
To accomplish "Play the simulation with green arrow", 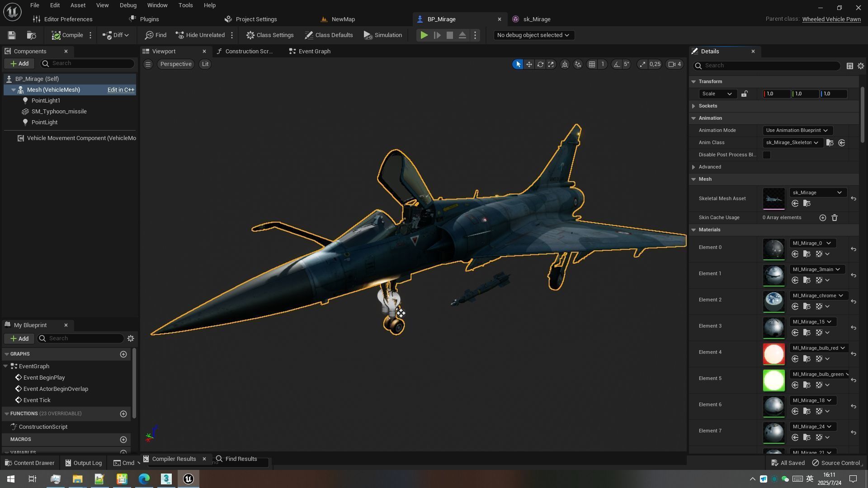I will pos(424,35).
